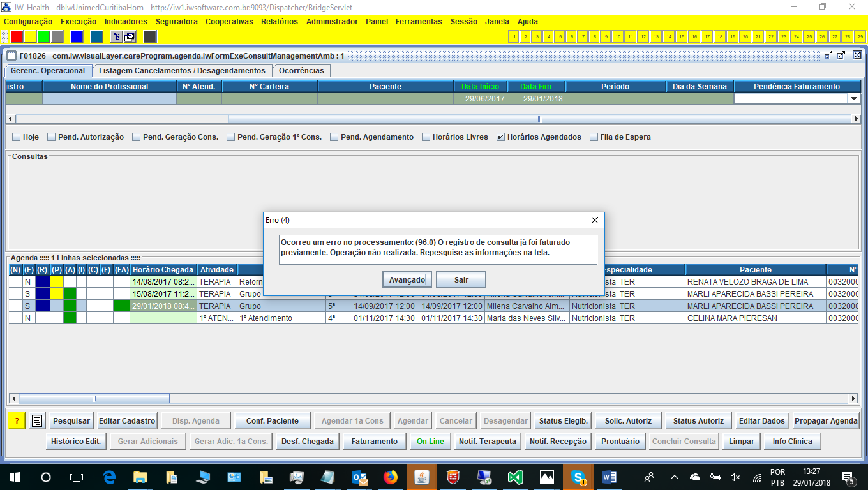This screenshot has height=490, width=868.
Task: Uncheck the Horários Agendados checkbox
Action: (501, 137)
